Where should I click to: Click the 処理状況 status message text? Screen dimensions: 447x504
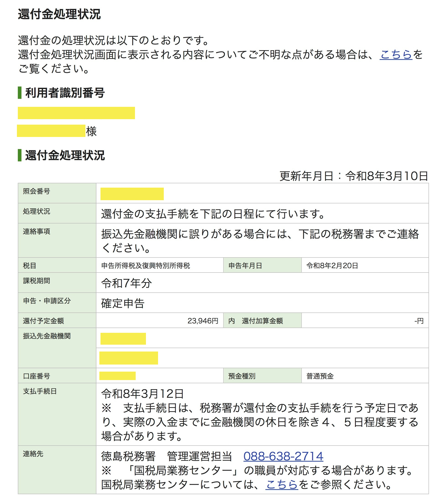(x=213, y=214)
